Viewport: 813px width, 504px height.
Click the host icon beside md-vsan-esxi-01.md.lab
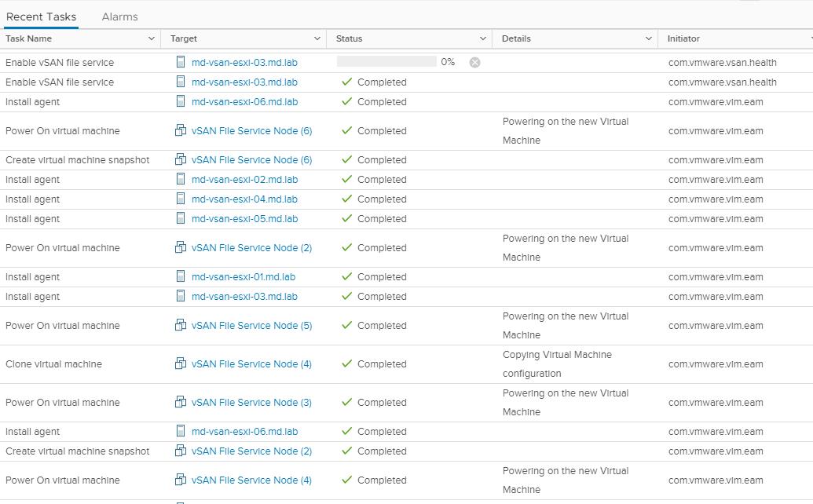[181, 276]
